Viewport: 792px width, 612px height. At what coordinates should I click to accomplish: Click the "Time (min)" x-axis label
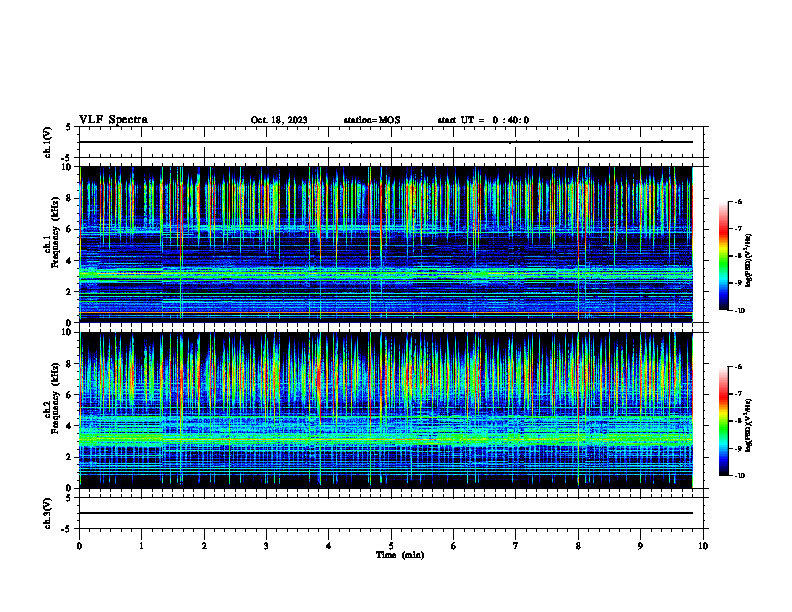pyautogui.click(x=400, y=555)
